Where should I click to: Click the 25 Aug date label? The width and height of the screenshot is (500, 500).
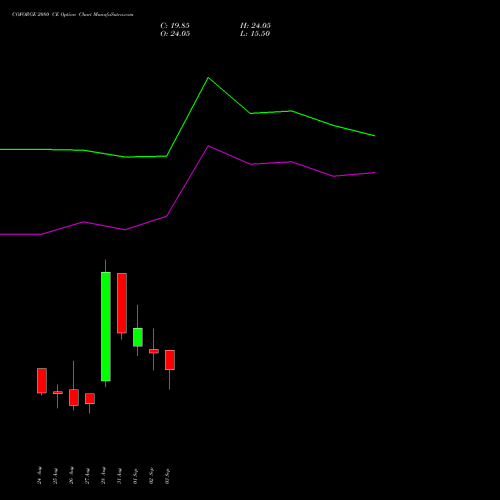pos(55,476)
